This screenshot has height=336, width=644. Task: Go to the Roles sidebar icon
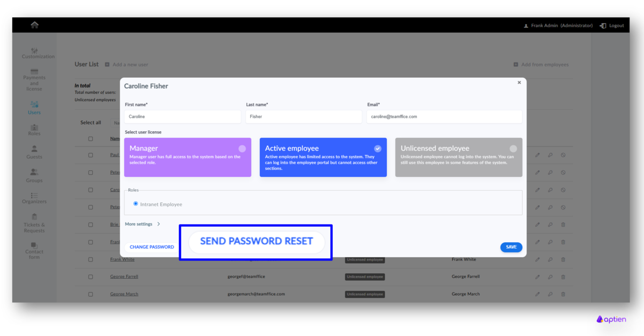tap(34, 130)
